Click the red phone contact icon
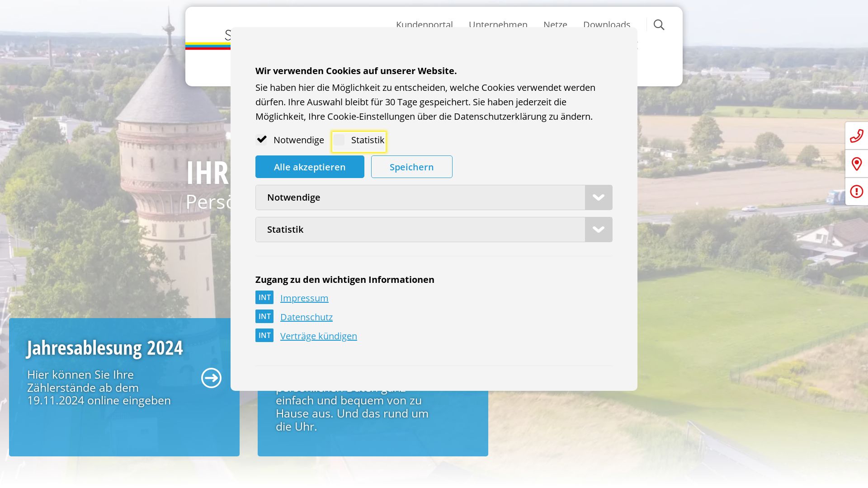868x488 pixels. (857, 136)
